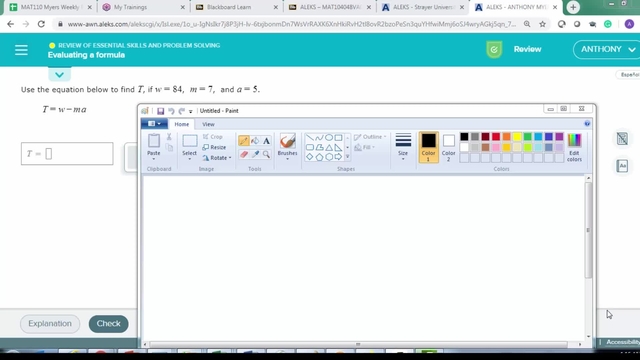640x360 pixels.
Task: Select Color 2 as active color
Action: (x=448, y=147)
